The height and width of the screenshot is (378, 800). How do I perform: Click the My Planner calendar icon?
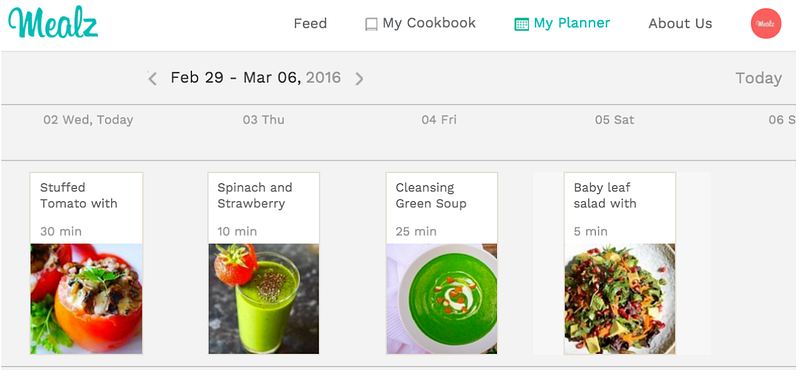(521, 24)
